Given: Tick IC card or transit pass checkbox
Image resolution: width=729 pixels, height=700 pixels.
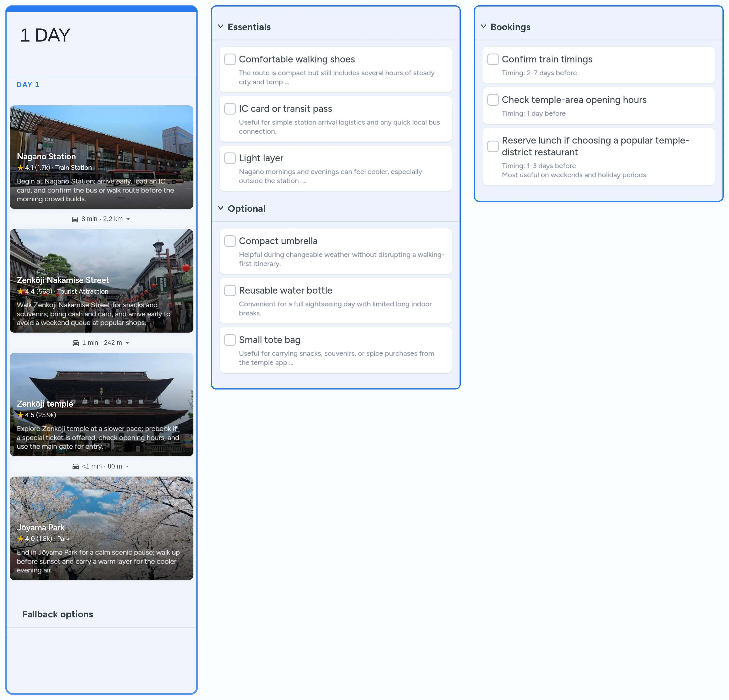Looking at the screenshot, I should pos(230,109).
